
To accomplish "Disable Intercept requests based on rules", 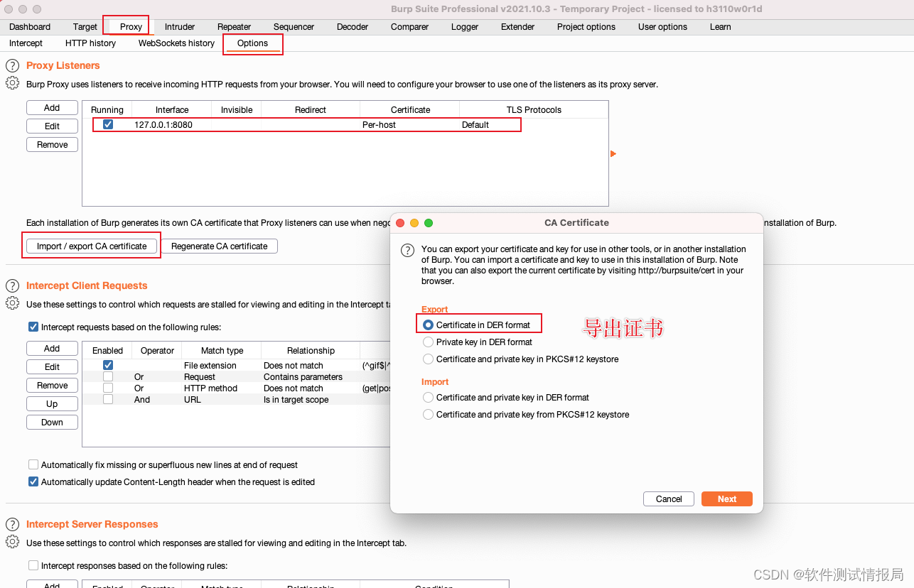I will point(33,327).
